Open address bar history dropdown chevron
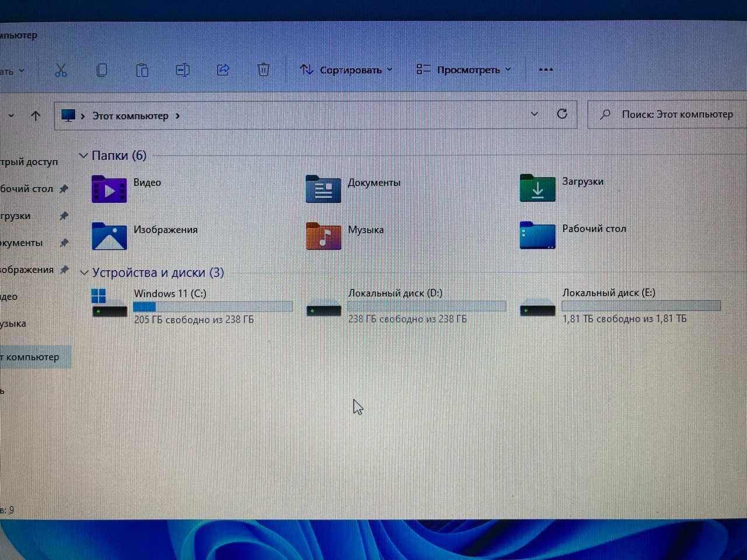Screen dimensions: 747x560 click(x=534, y=114)
